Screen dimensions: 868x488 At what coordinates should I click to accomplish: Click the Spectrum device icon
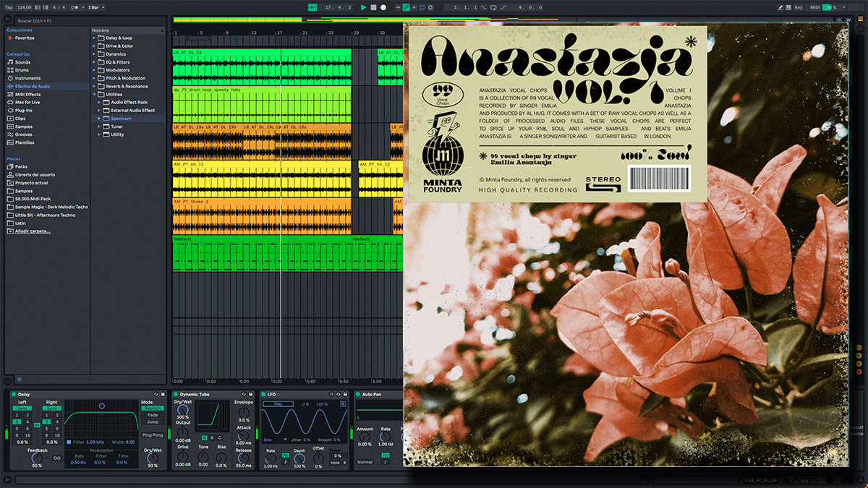[x=106, y=119]
